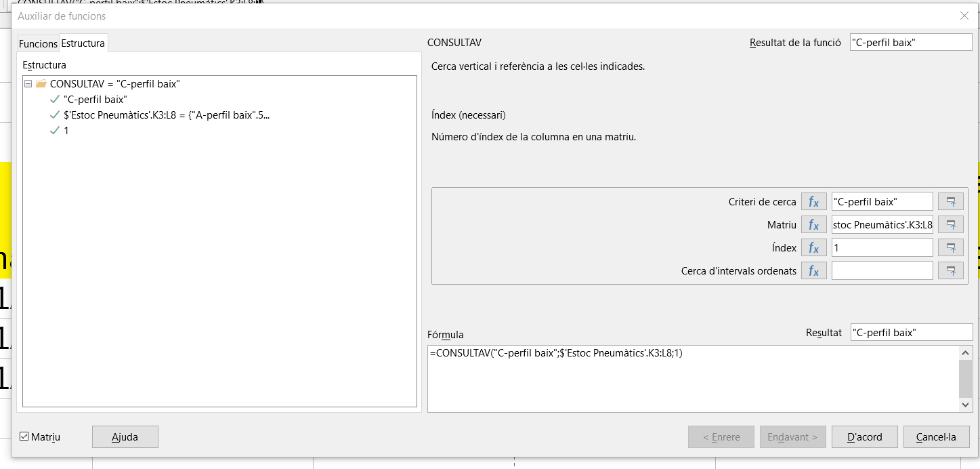This screenshot has height=469, width=980.
Task: Click the Resultat de la funció field
Action: 911,42
